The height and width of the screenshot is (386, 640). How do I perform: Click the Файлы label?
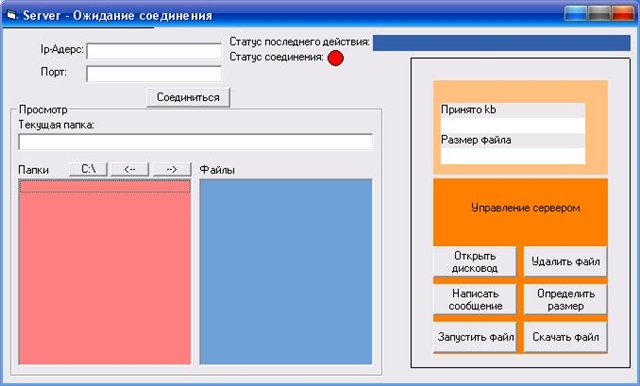217,170
